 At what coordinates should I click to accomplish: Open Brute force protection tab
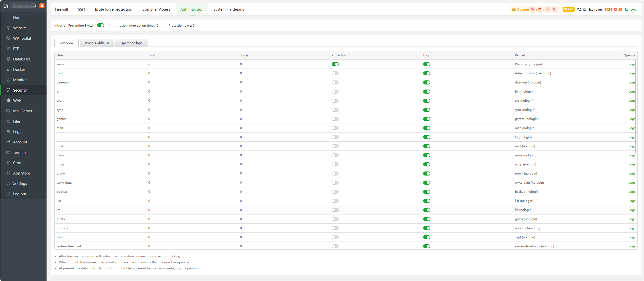click(x=114, y=9)
